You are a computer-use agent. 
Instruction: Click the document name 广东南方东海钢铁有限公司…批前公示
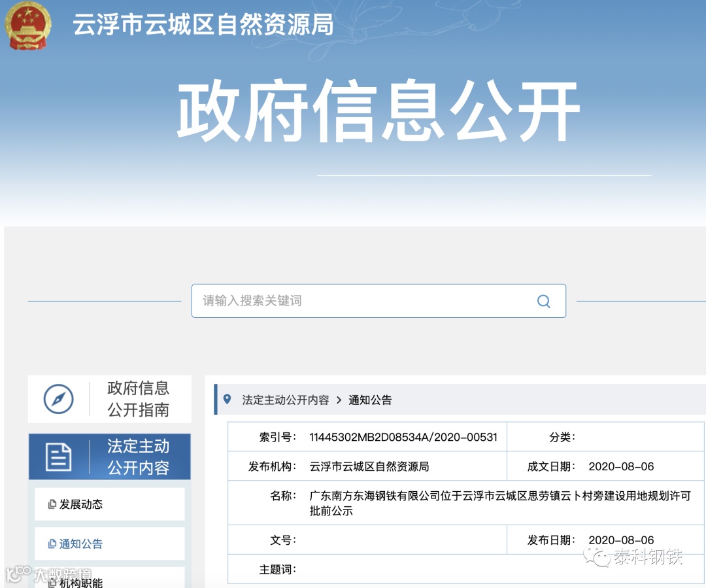(x=500, y=503)
